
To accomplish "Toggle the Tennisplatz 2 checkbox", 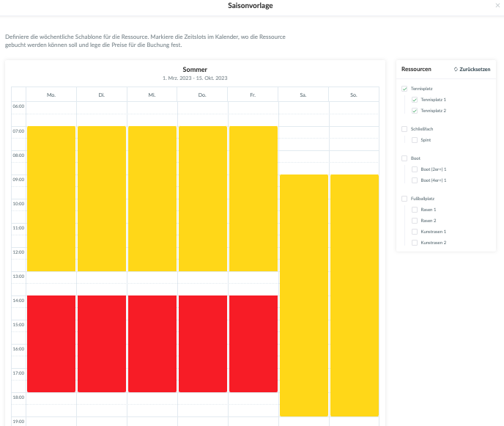I will 415,111.
